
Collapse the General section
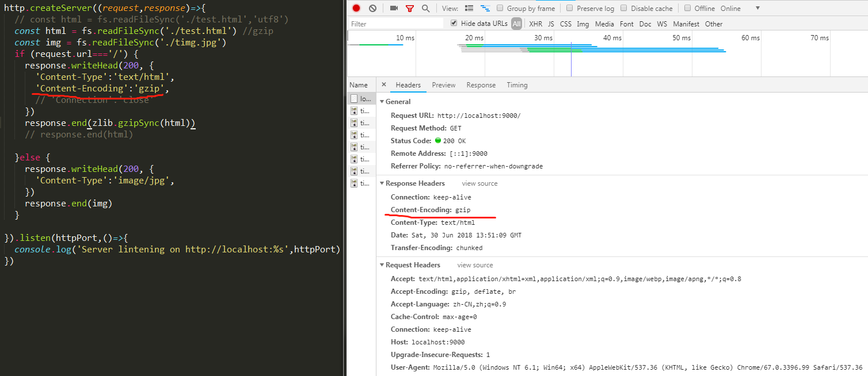[x=382, y=102]
